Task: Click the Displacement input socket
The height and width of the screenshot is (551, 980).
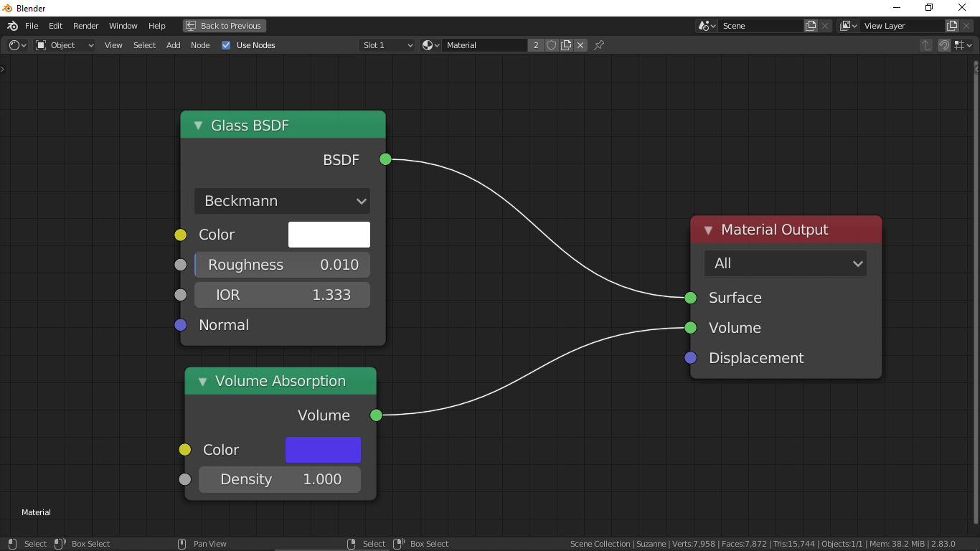Action: point(690,358)
